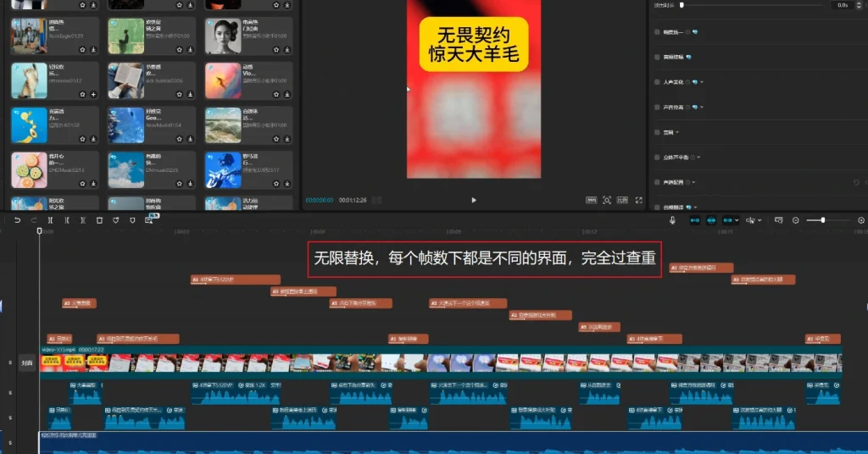Viewport: 868px width, 454px height.
Task: Open subtitle tool right of linkage dropdowns
Action: pyautogui.click(x=778, y=220)
